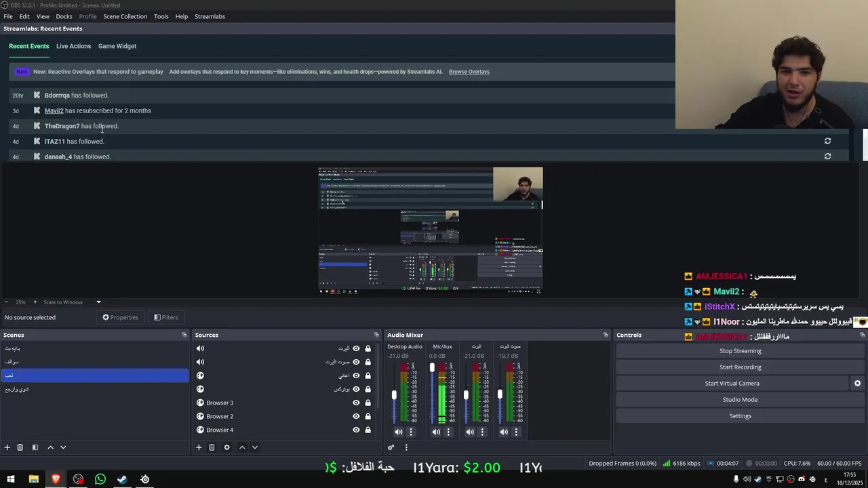Open File Explorer from taskbar
Screen dimensions: 868x488
33,479
